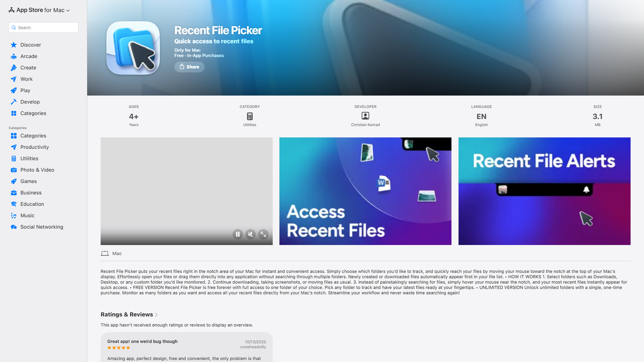Screen dimensions: 644x362
Task: Open the Arcade section
Action: point(28,56)
